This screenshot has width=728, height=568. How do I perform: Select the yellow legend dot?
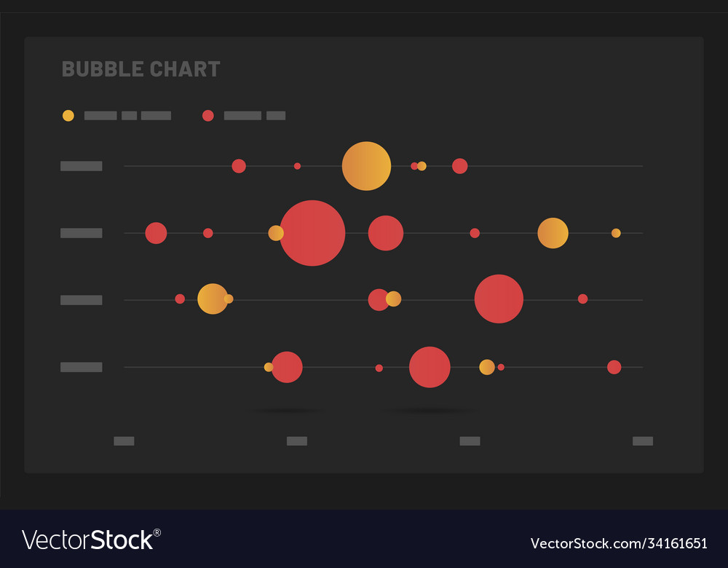click(68, 115)
